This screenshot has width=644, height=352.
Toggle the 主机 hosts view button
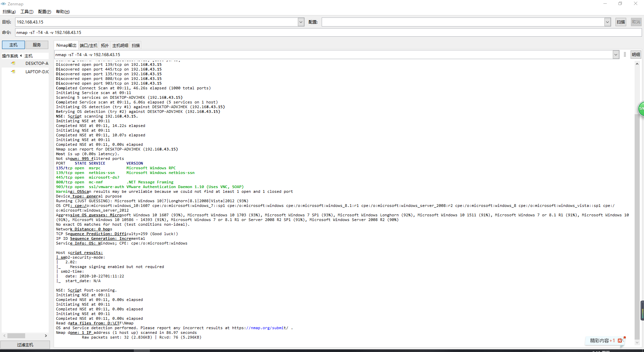13,45
